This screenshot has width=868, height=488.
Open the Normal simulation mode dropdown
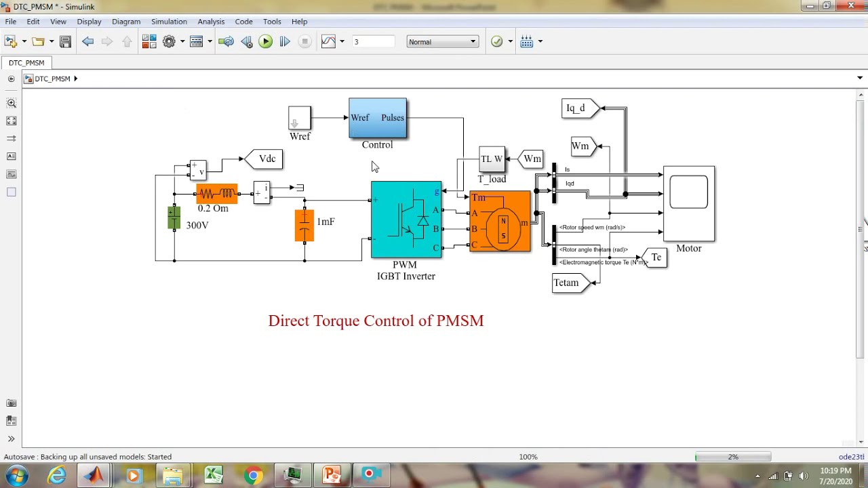pos(442,41)
